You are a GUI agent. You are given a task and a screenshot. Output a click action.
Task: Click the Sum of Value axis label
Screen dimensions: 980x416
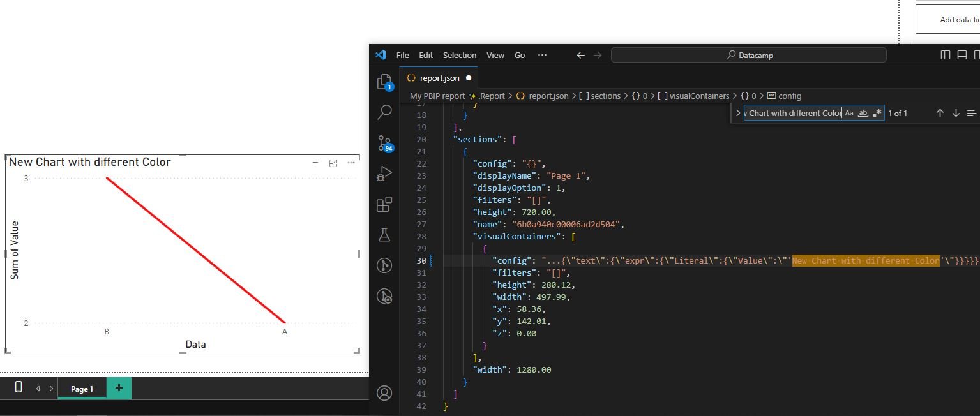point(15,250)
